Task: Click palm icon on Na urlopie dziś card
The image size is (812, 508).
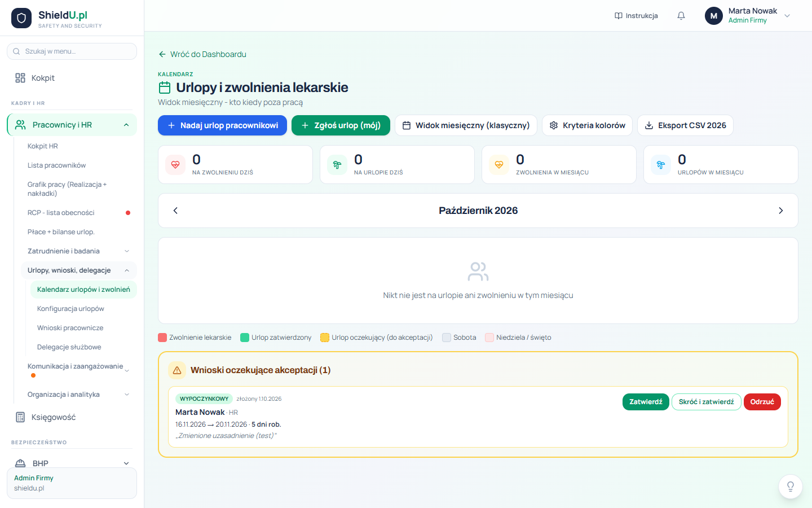Action: point(337,165)
